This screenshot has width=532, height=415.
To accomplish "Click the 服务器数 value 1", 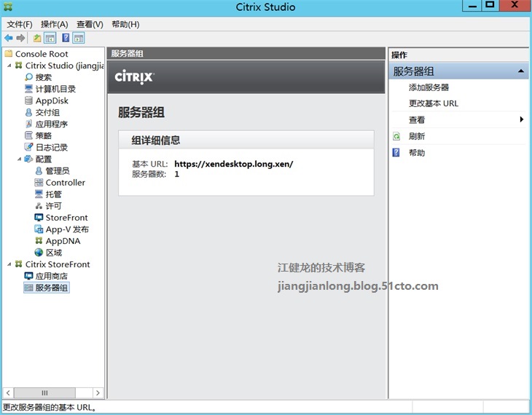I will coord(176,174).
